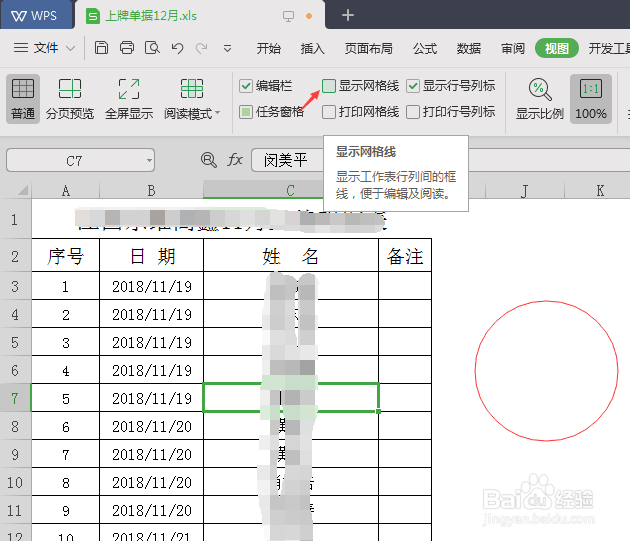630x541 pixels.
Task: Enable the 显示网格线 checkbox
Action: pyautogui.click(x=329, y=86)
